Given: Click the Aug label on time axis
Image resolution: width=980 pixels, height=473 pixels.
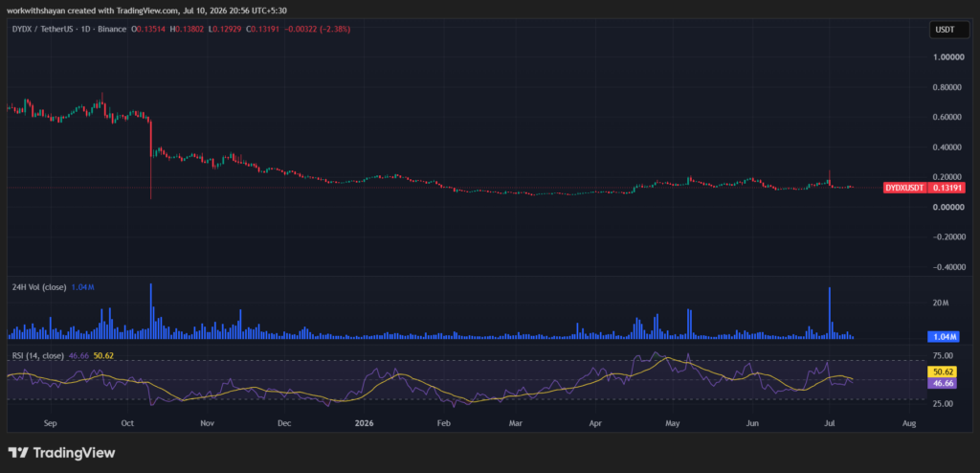Looking at the screenshot, I should tap(909, 423).
